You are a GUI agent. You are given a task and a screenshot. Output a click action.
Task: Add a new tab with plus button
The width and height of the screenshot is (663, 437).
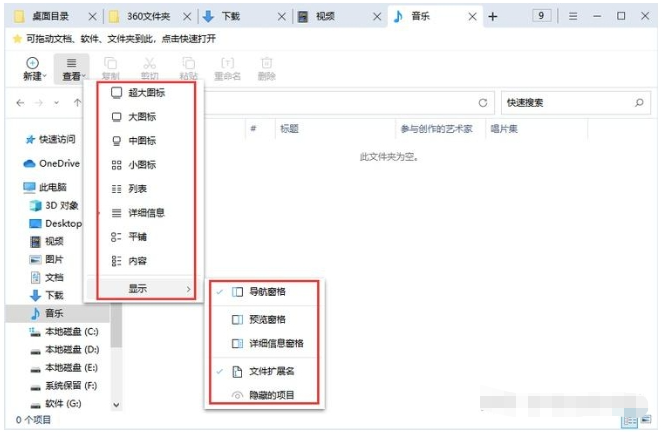pos(492,17)
